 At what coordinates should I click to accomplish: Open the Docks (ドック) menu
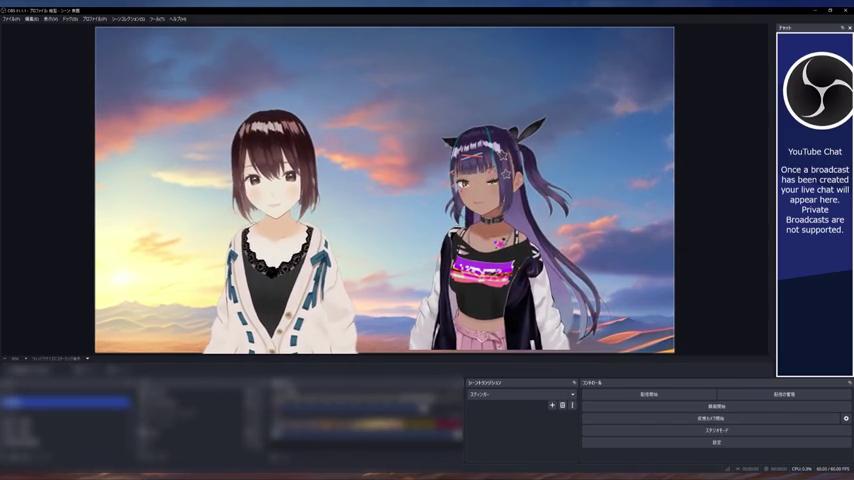pyautogui.click(x=70, y=19)
